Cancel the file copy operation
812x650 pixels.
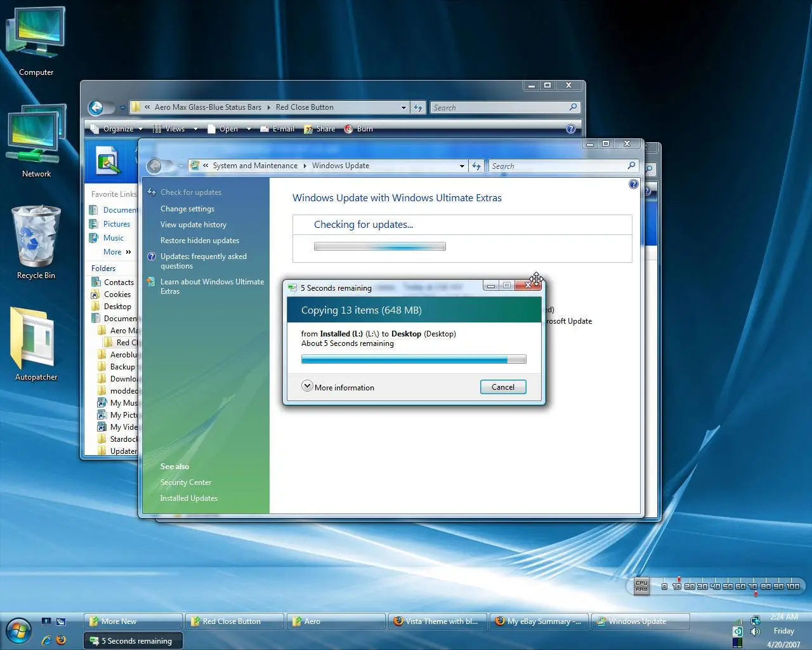(503, 387)
